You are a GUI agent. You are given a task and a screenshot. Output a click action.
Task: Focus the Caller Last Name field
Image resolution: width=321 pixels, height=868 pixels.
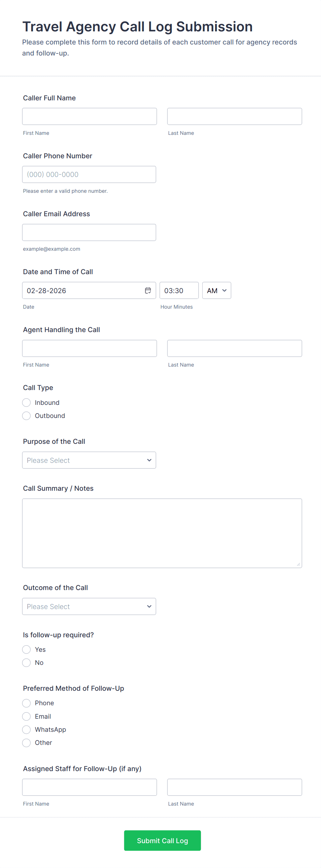[234, 116]
